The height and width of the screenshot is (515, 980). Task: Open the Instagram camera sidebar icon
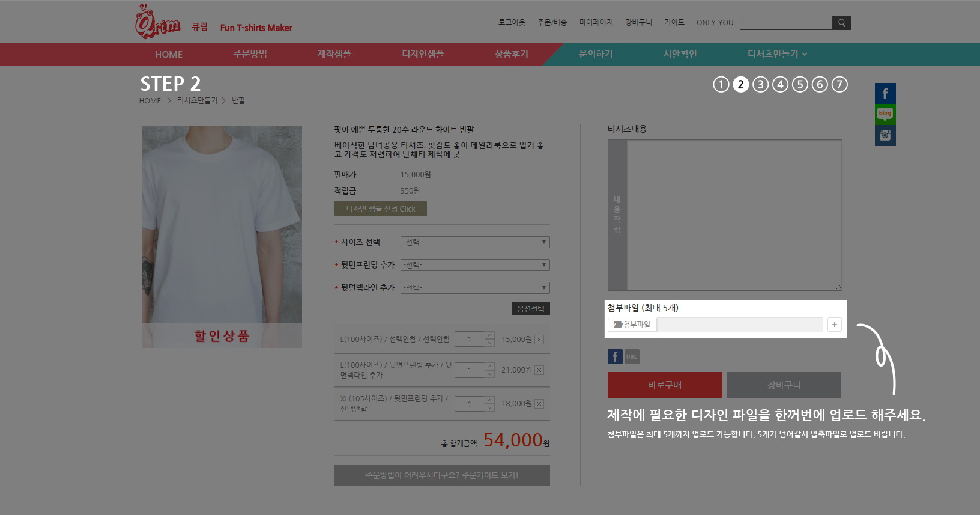pos(885,135)
